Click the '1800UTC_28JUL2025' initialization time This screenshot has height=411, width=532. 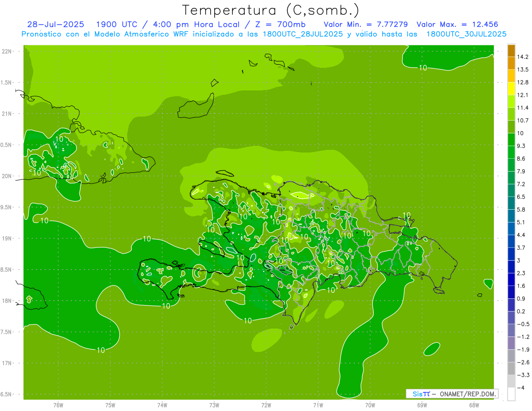point(303,34)
